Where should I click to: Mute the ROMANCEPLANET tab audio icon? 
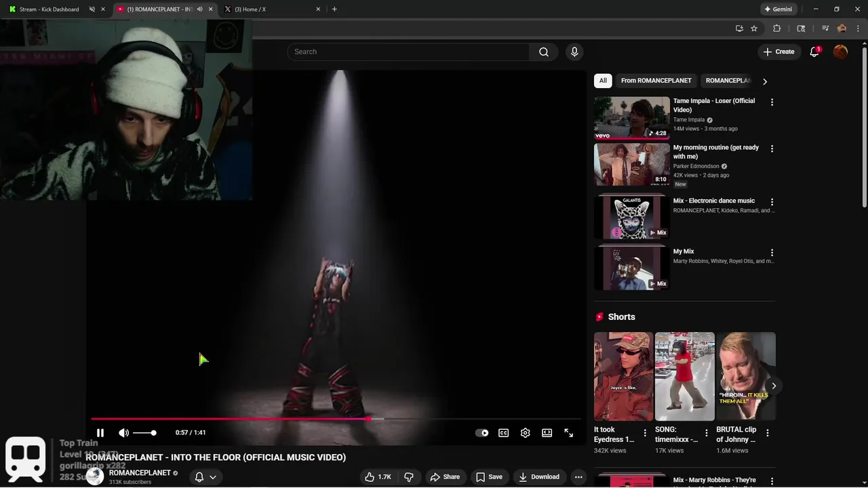(199, 9)
